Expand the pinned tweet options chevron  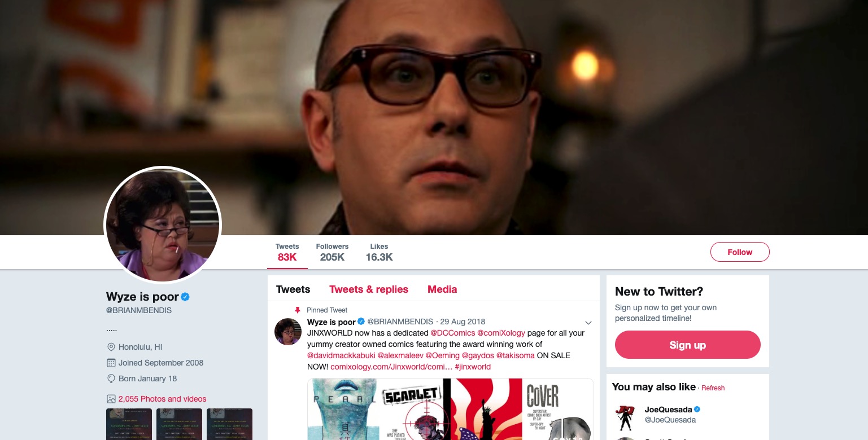(x=588, y=323)
